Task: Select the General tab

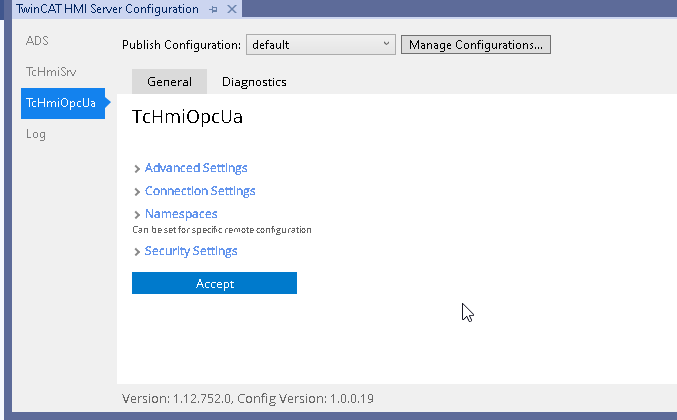Action: pos(169,82)
